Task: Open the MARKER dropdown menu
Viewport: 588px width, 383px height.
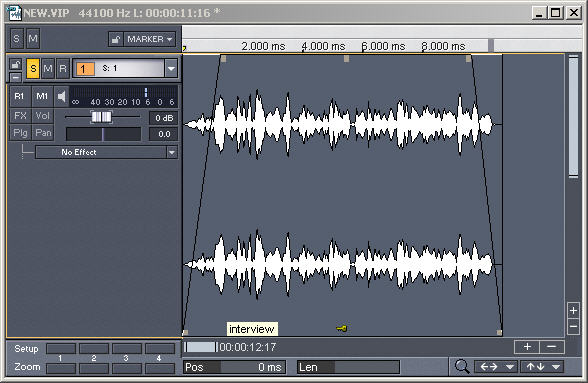Action: (150, 39)
